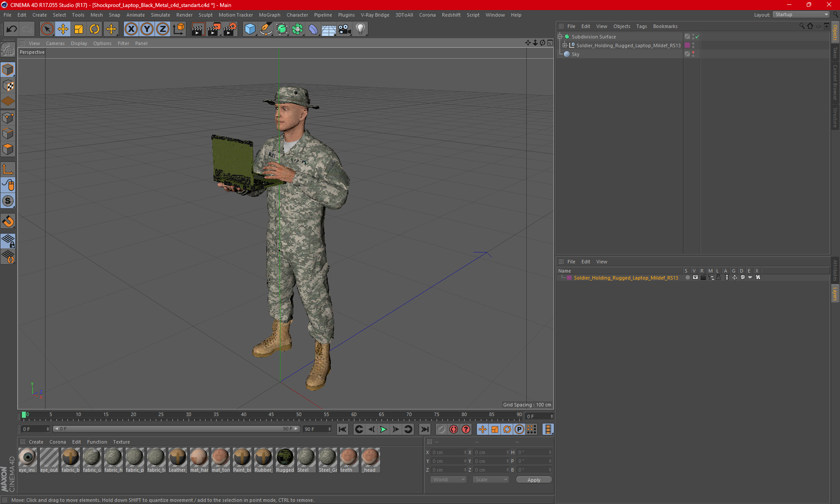The width and height of the screenshot is (840, 504).
Task: Open the Create menu
Action: coord(39,15)
